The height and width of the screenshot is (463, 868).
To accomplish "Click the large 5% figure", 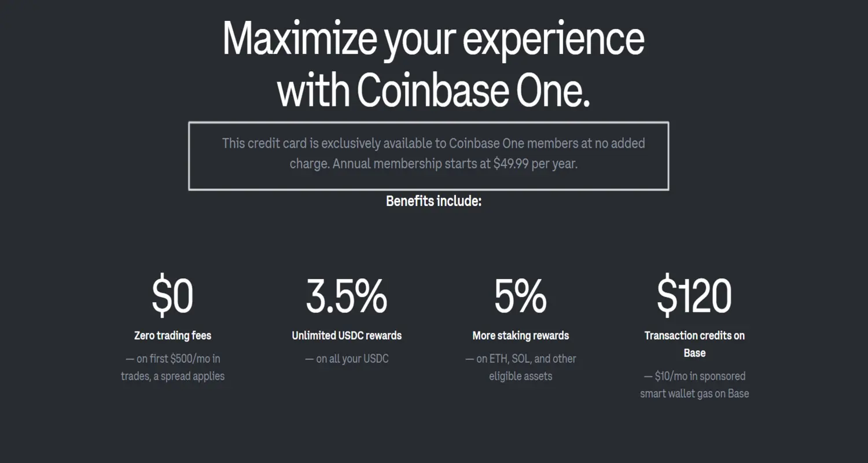I will pos(520,296).
